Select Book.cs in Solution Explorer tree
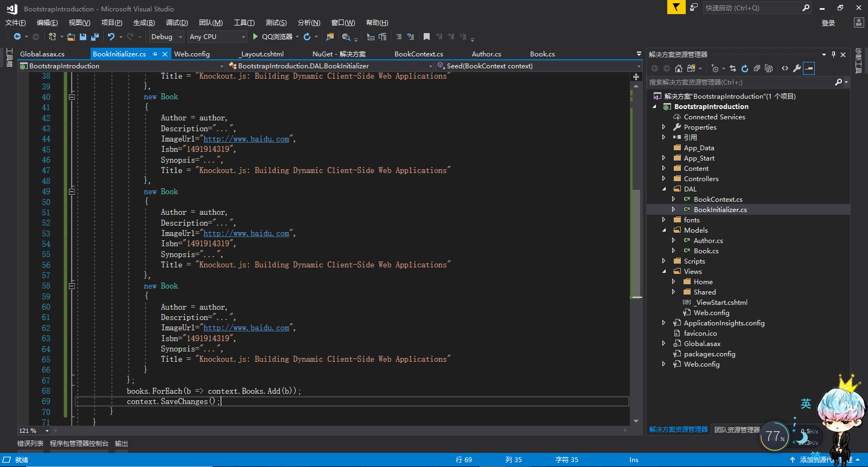The image size is (868, 467). point(706,251)
